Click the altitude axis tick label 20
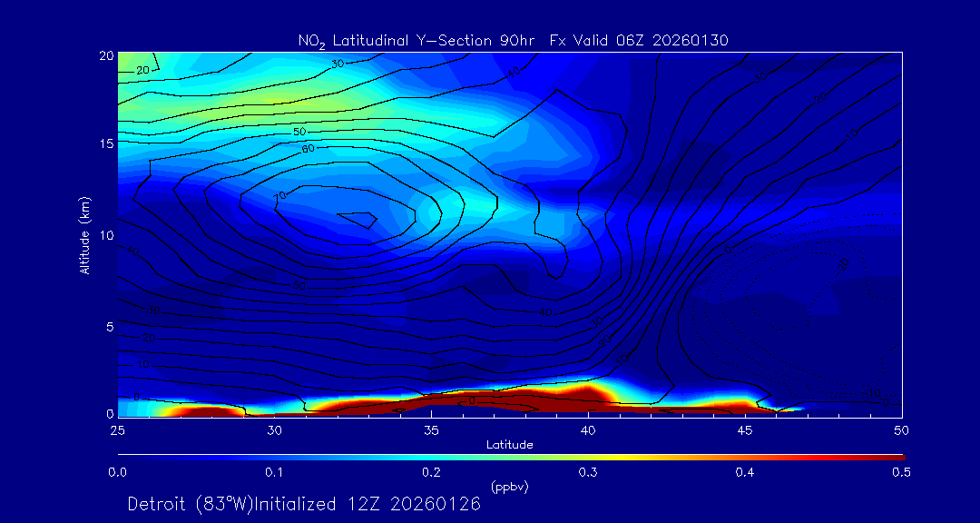 pos(105,55)
